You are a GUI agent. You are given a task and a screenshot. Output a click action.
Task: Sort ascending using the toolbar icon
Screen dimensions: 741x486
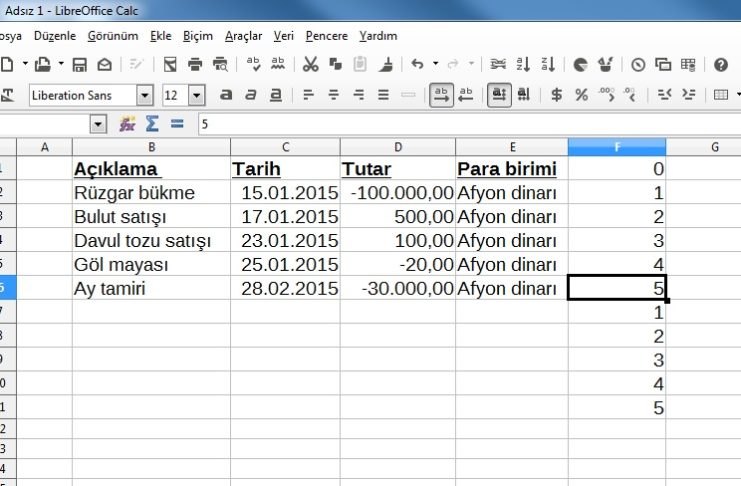523,64
